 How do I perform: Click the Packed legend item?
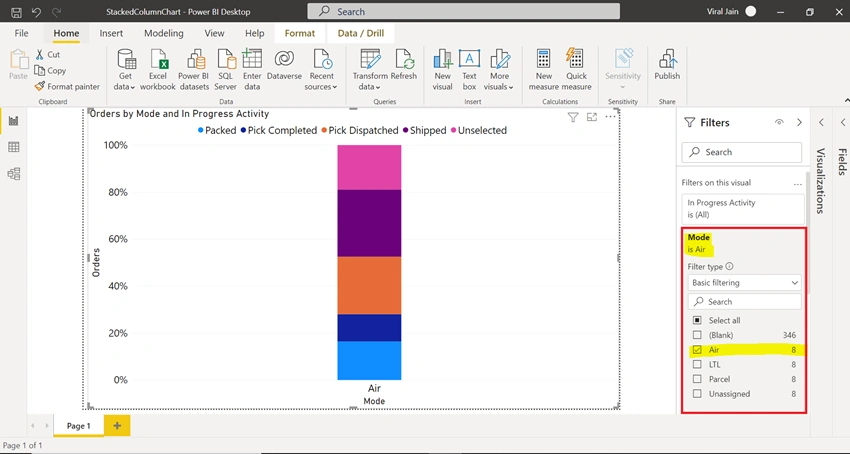point(217,131)
